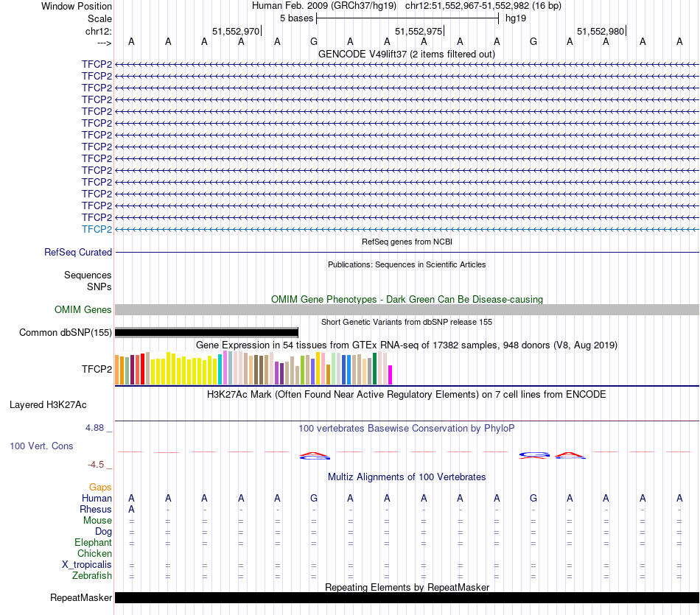
Task: Click the Gaps alignment label
Action: [x=100, y=488]
